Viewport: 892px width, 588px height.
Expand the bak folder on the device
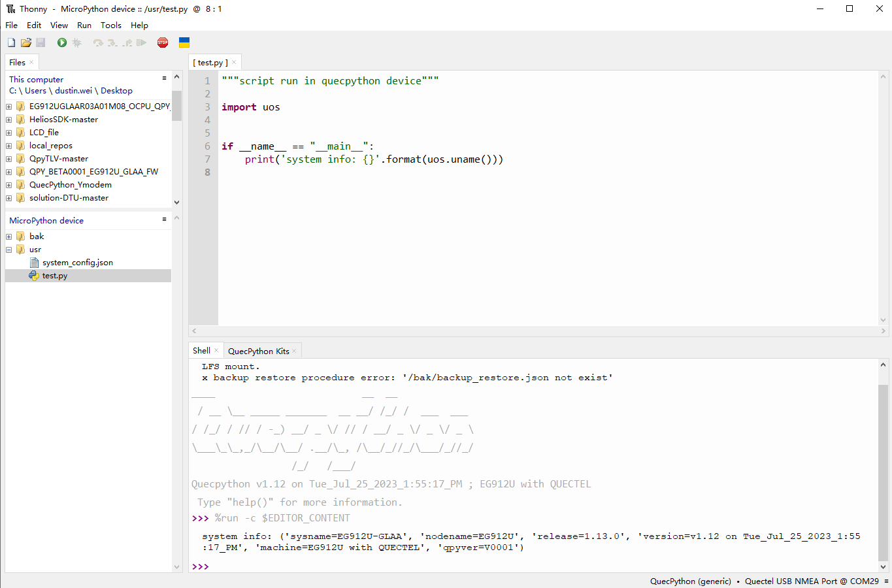[x=9, y=237]
